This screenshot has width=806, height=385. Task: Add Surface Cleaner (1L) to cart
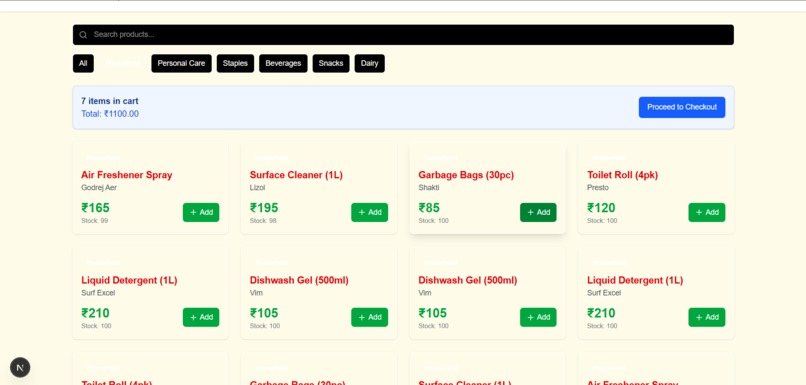pyautogui.click(x=370, y=212)
